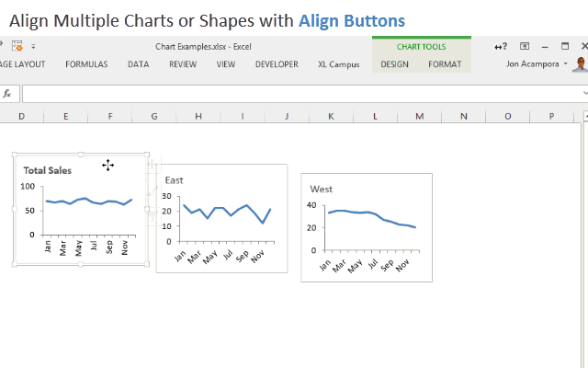Go to the DEVELOPER tab
Image resolution: width=588 pixels, height=368 pixels.
[x=277, y=64]
